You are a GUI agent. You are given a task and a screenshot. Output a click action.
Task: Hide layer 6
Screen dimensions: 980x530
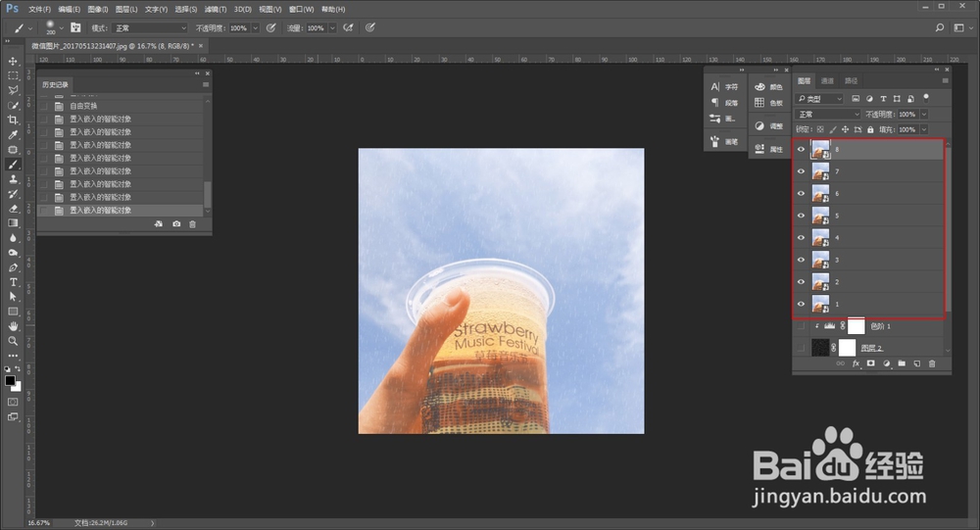801,193
